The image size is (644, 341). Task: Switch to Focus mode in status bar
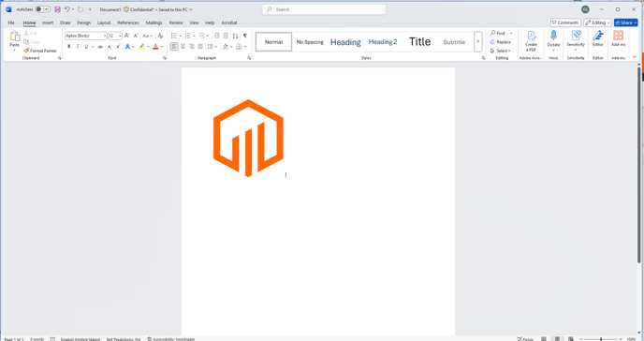525,339
